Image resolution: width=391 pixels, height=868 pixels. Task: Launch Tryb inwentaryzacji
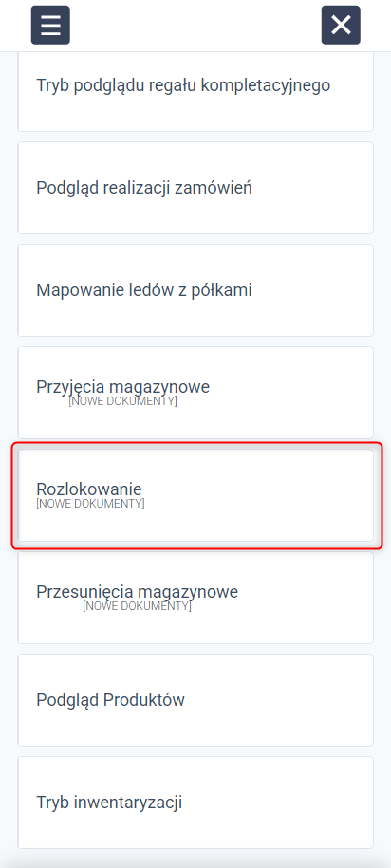(x=195, y=803)
